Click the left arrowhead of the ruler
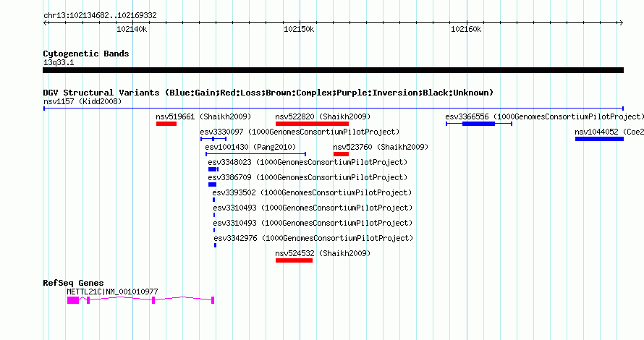The height and width of the screenshot is (340, 644). tap(45, 23)
